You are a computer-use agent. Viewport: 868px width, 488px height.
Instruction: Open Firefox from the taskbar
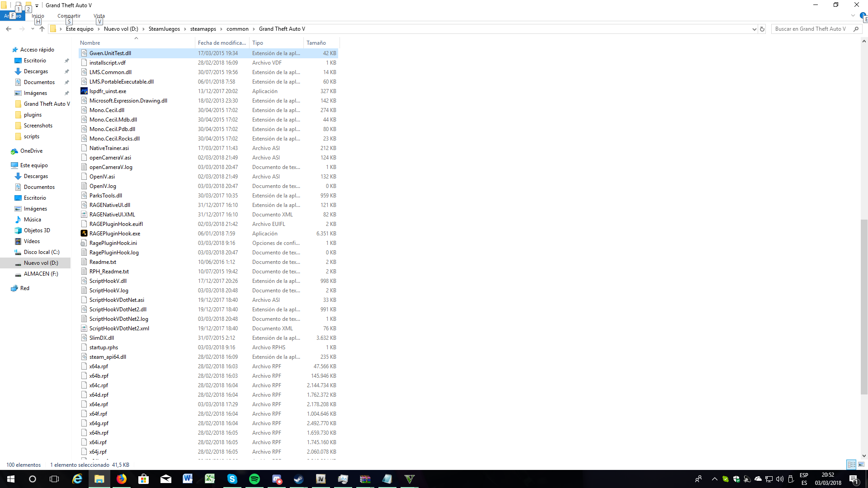[x=122, y=479]
